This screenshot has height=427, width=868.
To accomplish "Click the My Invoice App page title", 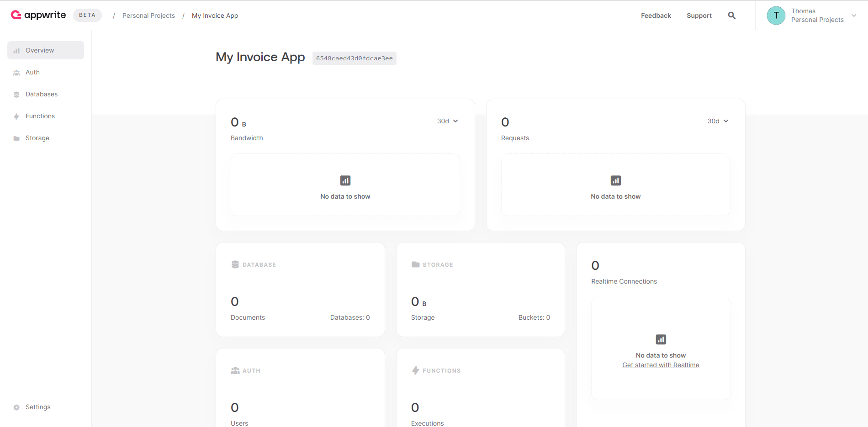I will (x=260, y=57).
